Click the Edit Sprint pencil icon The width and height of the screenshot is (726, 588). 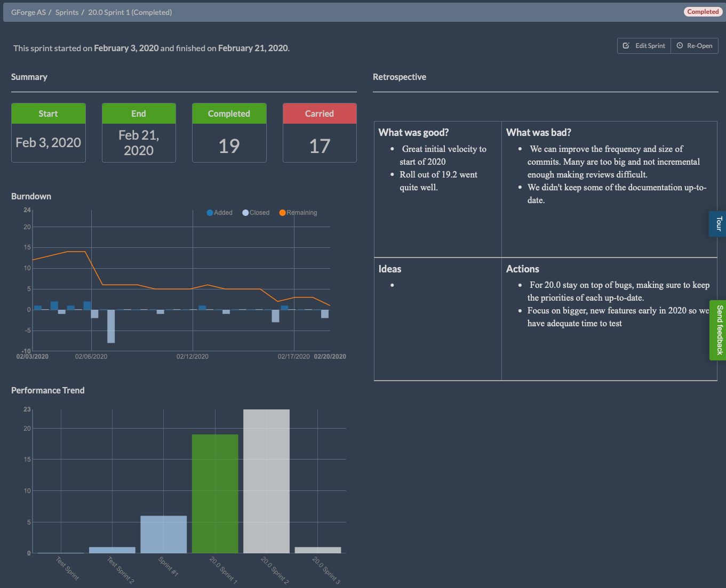tap(626, 46)
